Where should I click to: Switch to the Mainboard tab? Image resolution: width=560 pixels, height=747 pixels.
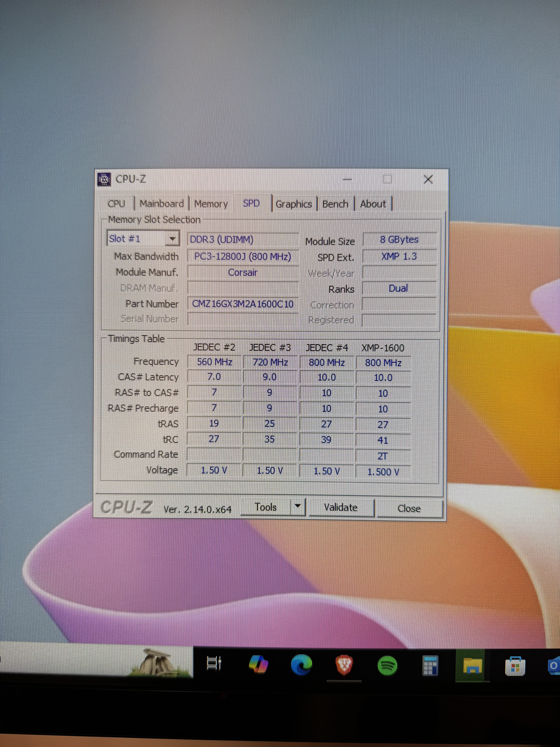[x=162, y=204]
